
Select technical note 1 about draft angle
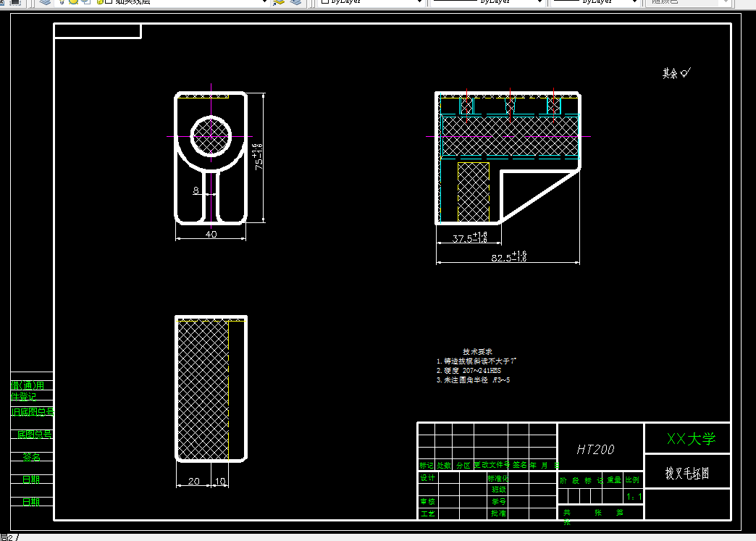click(x=476, y=361)
